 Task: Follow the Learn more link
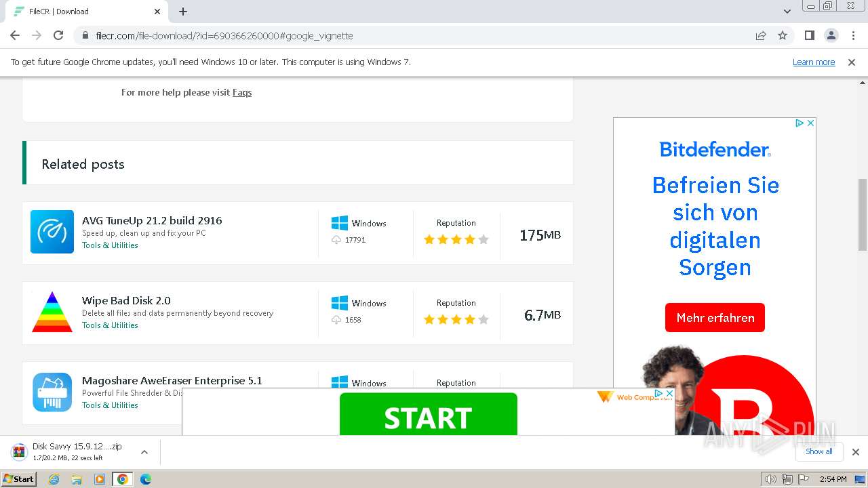pyautogui.click(x=814, y=62)
